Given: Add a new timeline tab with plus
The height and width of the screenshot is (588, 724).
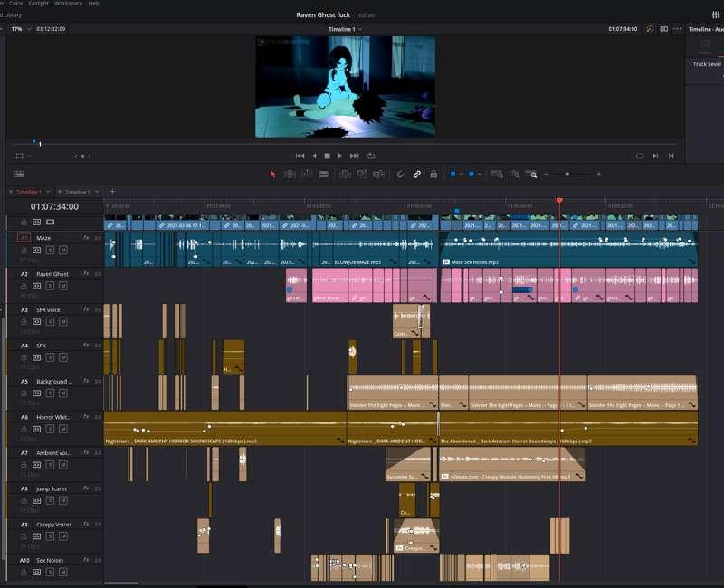Looking at the screenshot, I should [x=112, y=191].
